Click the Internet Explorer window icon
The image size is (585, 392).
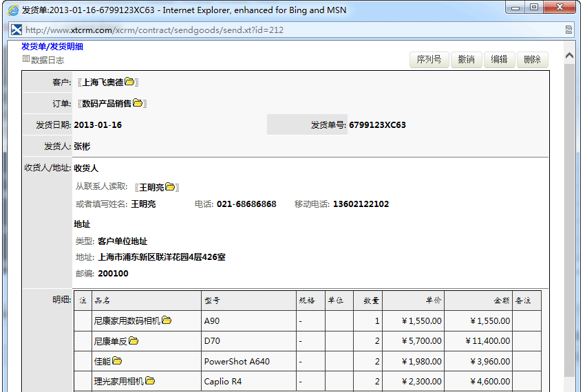pyautogui.click(x=14, y=10)
